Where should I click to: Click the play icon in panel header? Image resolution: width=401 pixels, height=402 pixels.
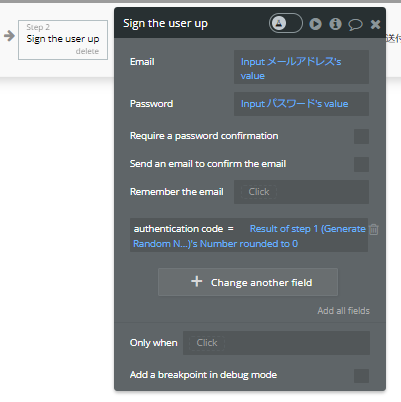pos(315,24)
